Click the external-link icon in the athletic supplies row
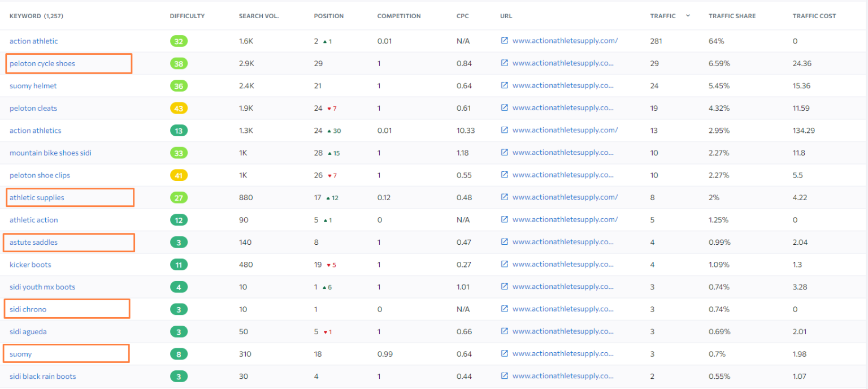868x389 pixels. pos(505,197)
